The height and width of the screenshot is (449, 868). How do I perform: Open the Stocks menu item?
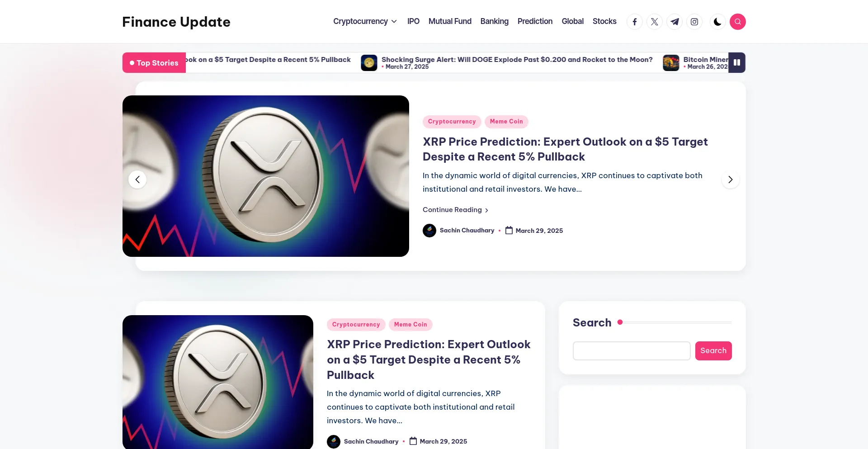(x=604, y=21)
